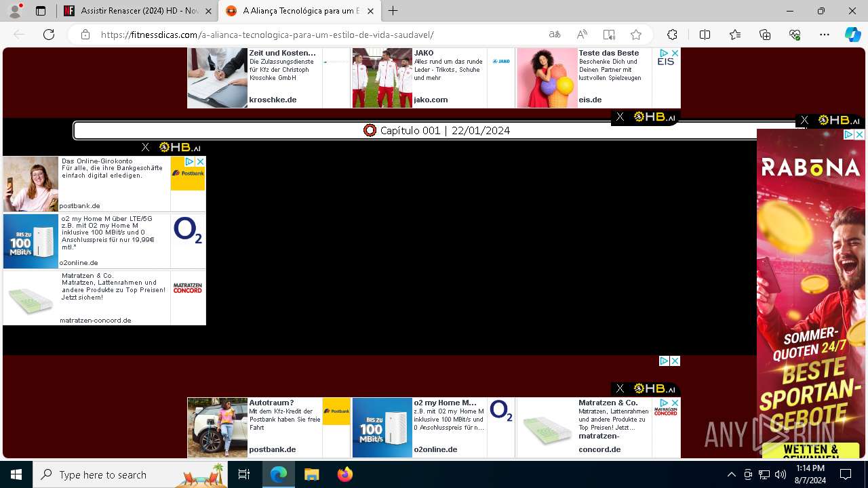Open tab actions menu icon

point(41,11)
